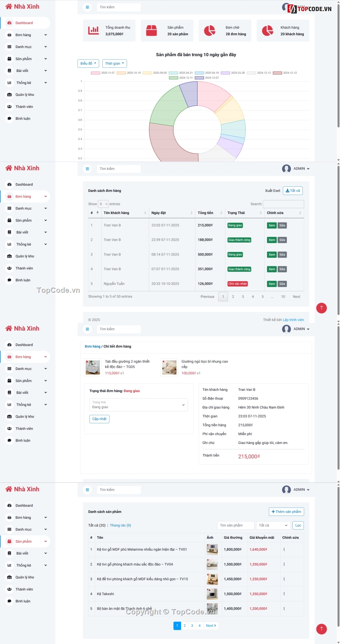Focus the Tìm sản phẩm search field
The height and width of the screenshot is (644, 340).
coord(236,525)
